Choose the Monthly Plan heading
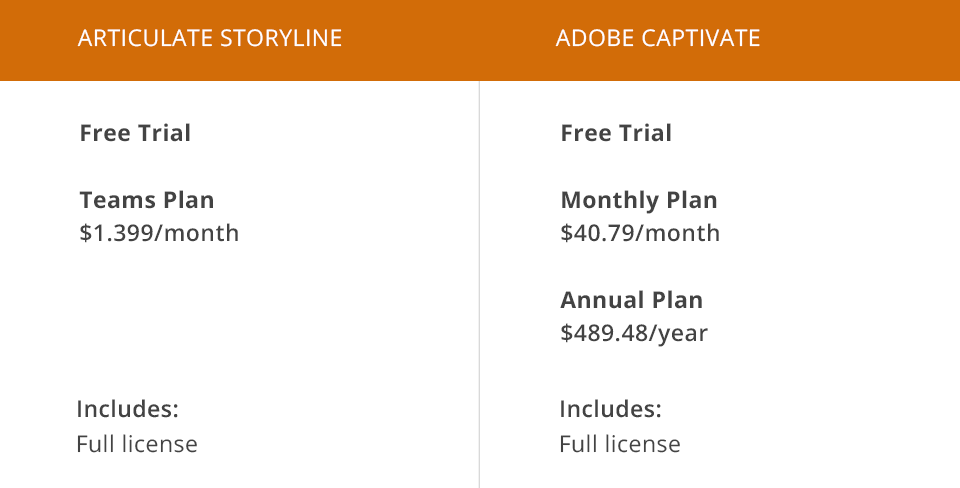The width and height of the screenshot is (960, 488). point(639,200)
